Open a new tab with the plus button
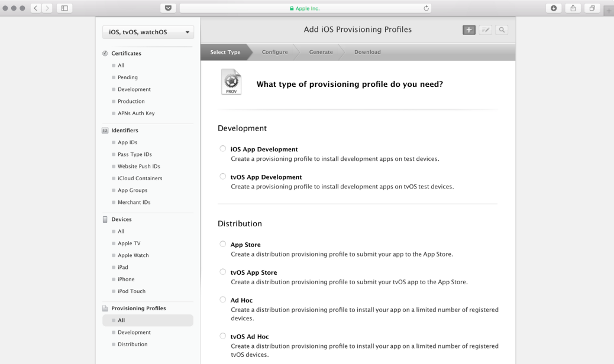614x364 pixels. click(x=609, y=11)
